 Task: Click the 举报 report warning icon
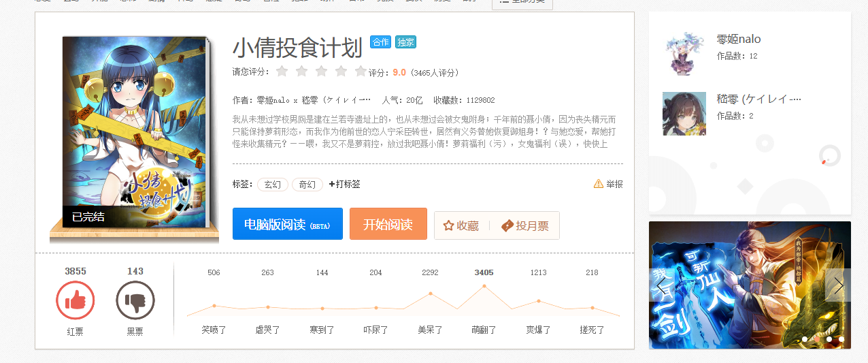pyautogui.click(x=599, y=184)
